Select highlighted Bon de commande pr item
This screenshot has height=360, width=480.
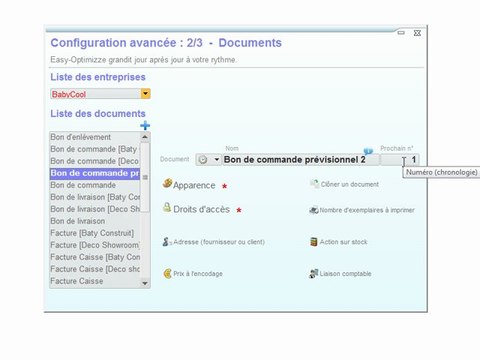[95, 173]
